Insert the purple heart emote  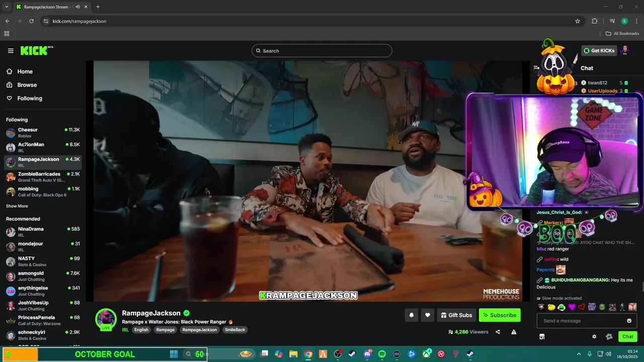point(572,307)
